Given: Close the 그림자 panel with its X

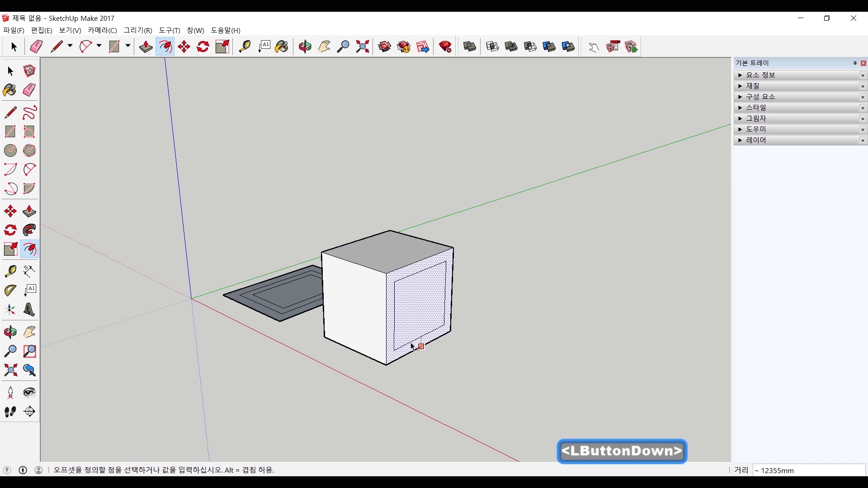Looking at the screenshot, I should pos(863,119).
